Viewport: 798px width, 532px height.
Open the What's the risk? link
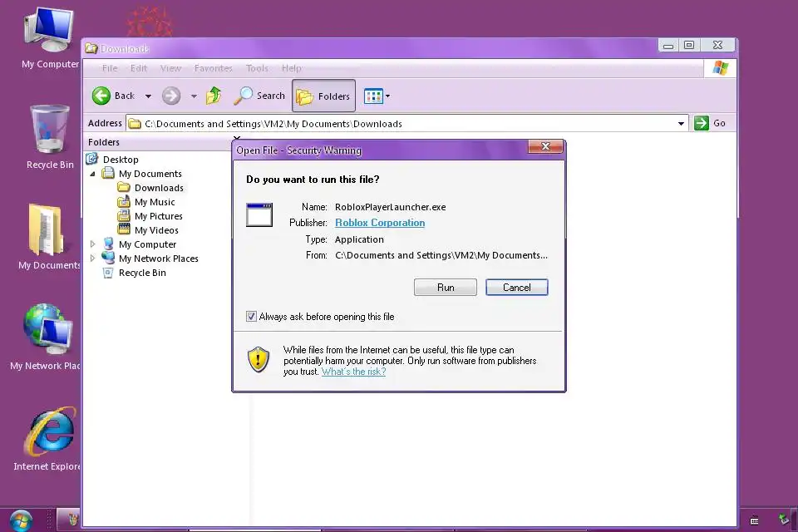[x=353, y=372]
